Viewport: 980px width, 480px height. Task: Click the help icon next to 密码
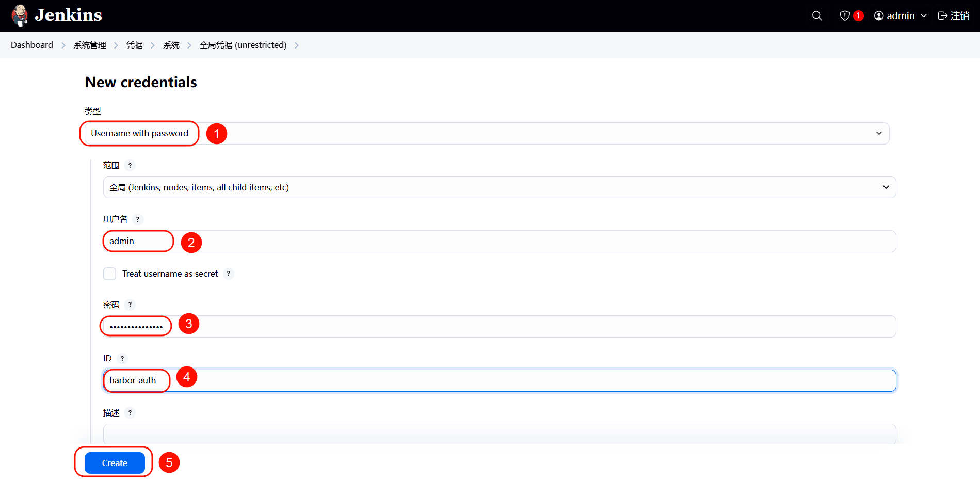tap(130, 305)
